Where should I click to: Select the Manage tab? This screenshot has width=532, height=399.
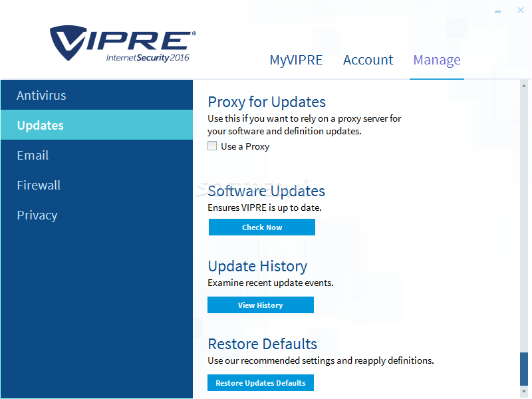tap(437, 60)
